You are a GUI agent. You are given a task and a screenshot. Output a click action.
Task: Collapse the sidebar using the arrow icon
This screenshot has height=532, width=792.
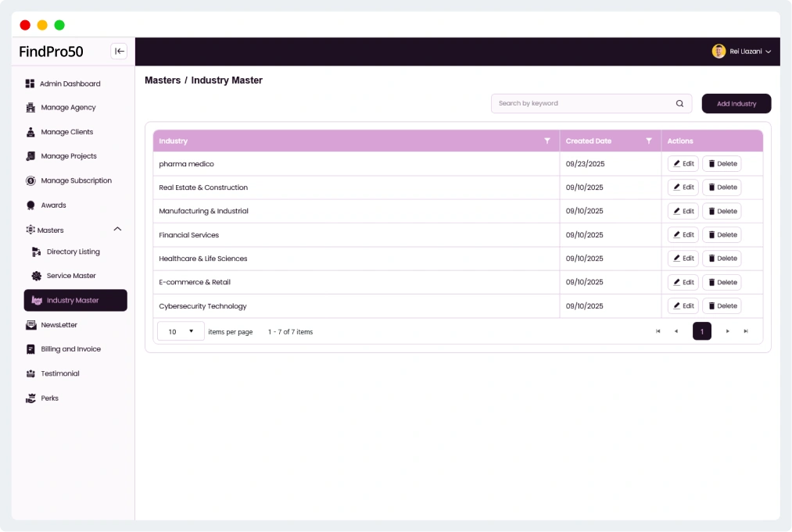pyautogui.click(x=119, y=52)
